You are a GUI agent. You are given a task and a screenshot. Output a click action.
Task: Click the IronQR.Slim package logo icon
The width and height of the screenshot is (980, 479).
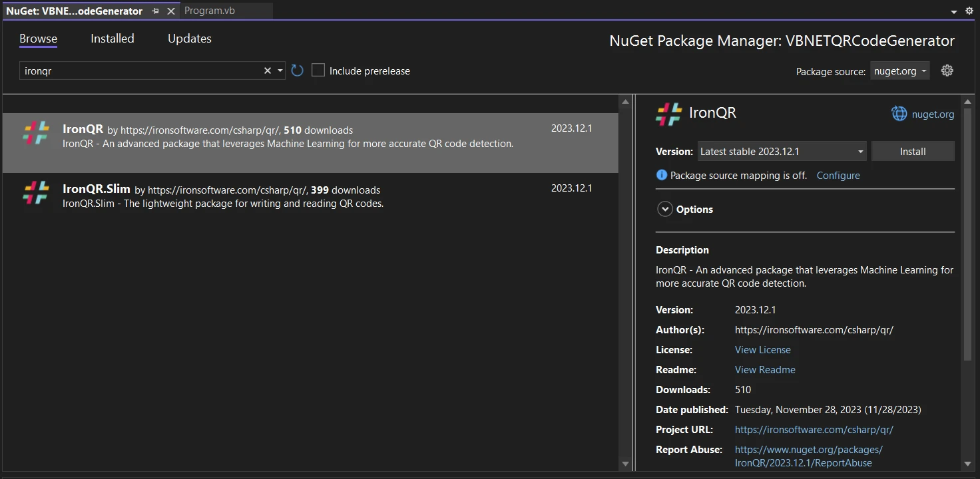coord(36,193)
